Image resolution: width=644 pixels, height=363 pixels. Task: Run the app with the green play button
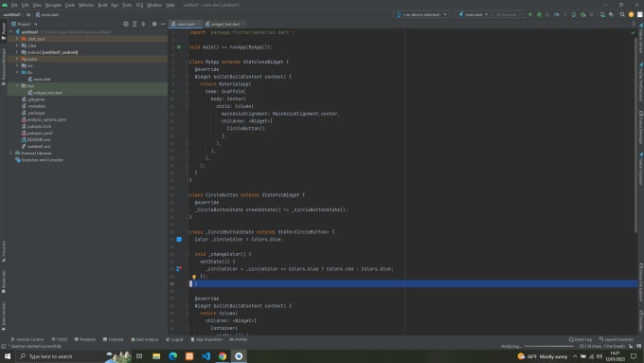click(530, 14)
